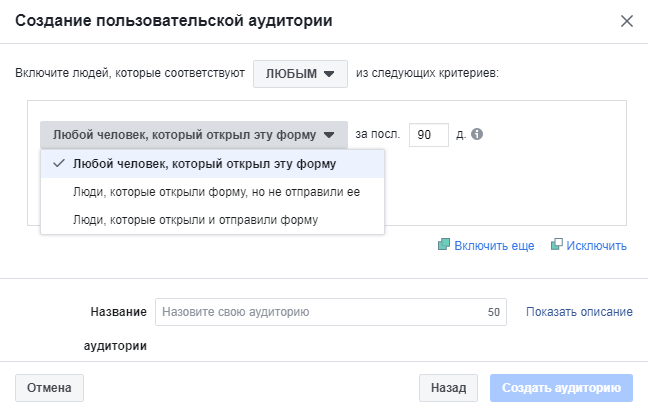Open the ЛЮБЫМ criteria dropdown

coord(300,74)
